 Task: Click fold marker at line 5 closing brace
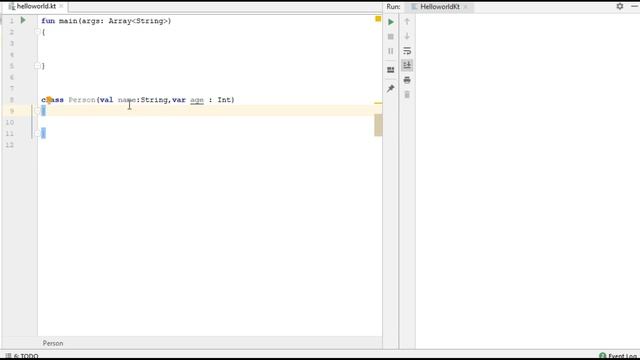point(38,66)
